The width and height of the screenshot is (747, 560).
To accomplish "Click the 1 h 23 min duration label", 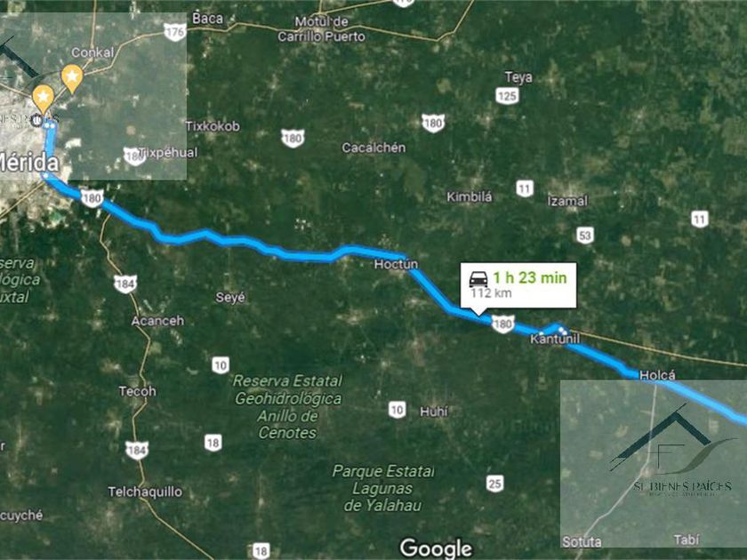I will point(530,277).
